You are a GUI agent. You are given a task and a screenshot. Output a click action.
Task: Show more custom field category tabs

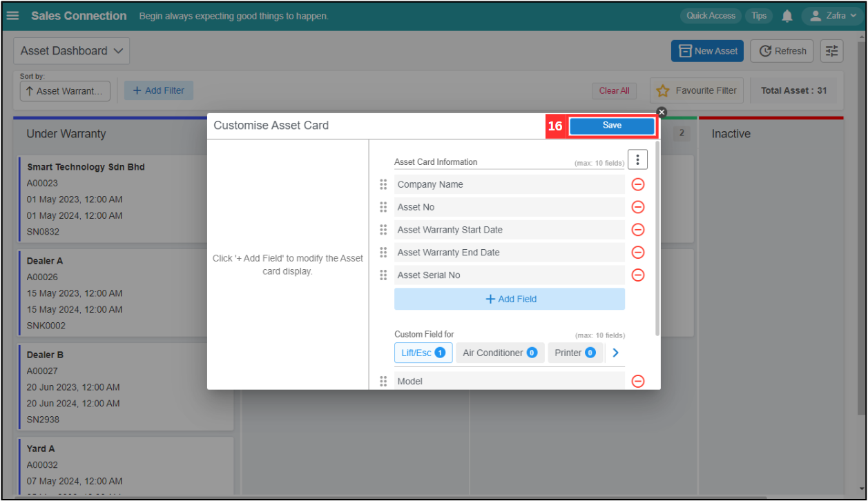pos(615,353)
